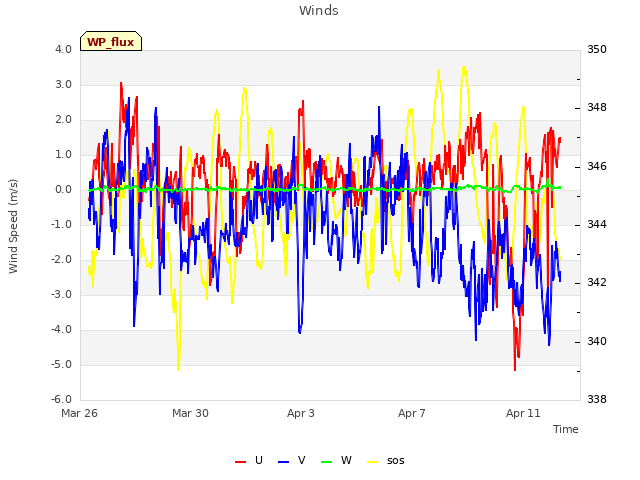Viewport: 640px width, 480px height.
Task: Click the 'W' legend label
Action: [x=346, y=460]
